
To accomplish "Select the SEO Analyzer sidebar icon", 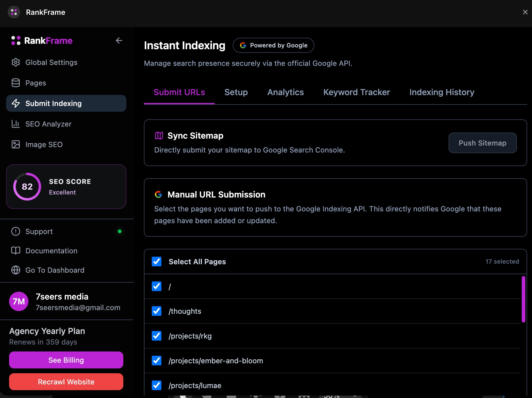I will tap(16, 124).
